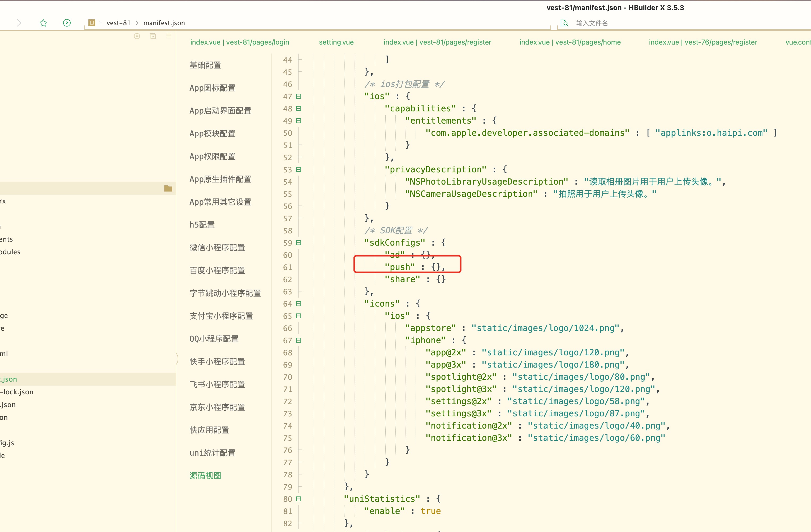Collapse "sdkConfigs" fold marker at line 59
The width and height of the screenshot is (811, 532).
tap(299, 243)
